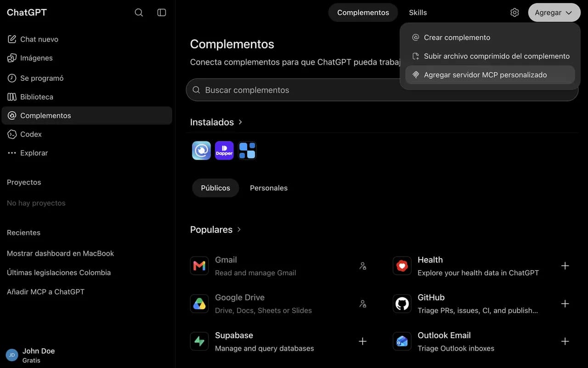Open Explorar in the sidebar
Viewport: 588px width, 368px height.
tap(87, 153)
